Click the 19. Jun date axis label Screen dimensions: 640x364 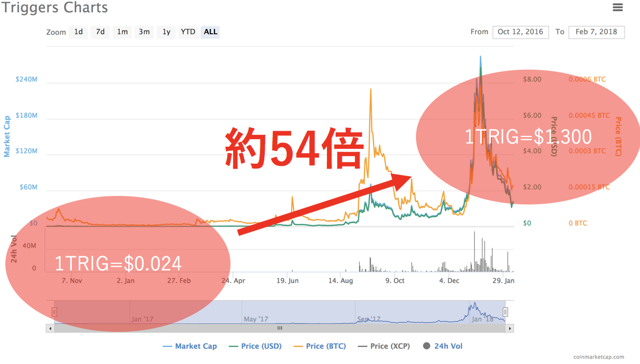[x=287, y=280]
